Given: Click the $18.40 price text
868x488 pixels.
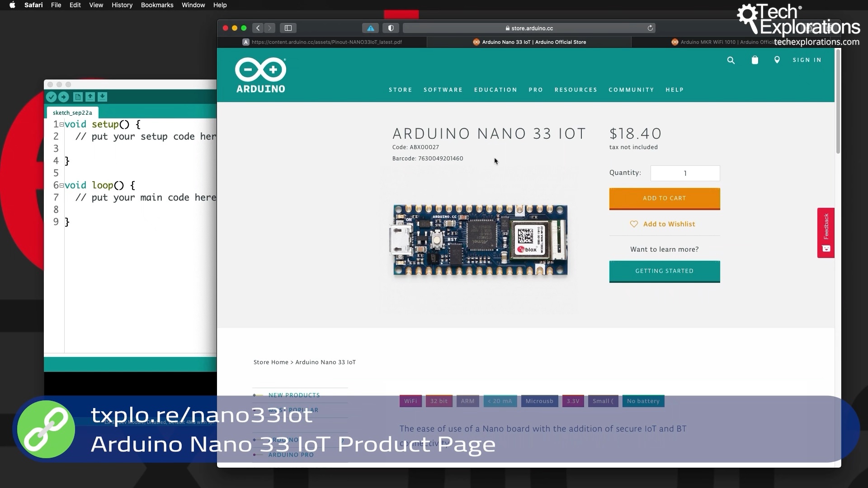Looking at the screenshot, I should pyautogui.click(x=635, y=134).
